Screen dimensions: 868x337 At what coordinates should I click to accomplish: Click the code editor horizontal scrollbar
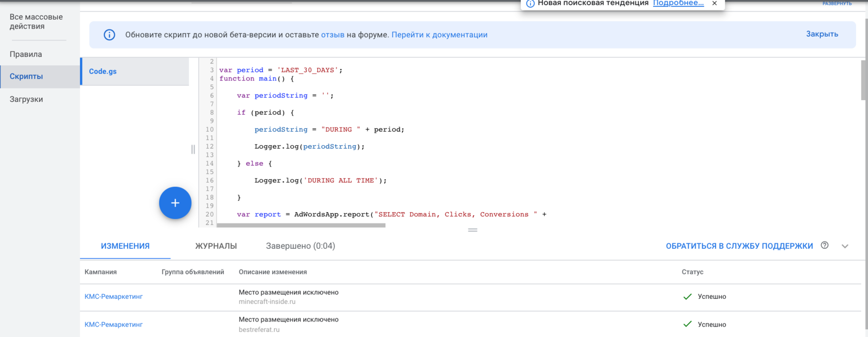301,225
